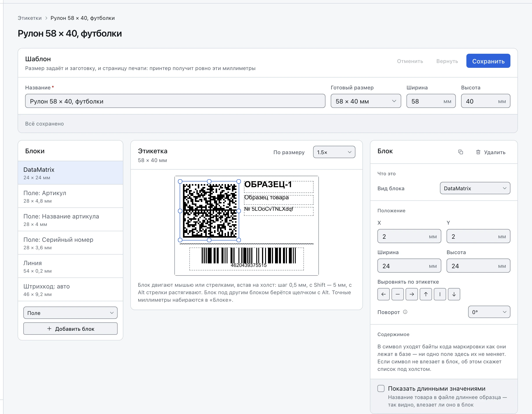Select the Поле: Артикул block
The height and width of the screenshot is (414, 532).
point(70,196)
